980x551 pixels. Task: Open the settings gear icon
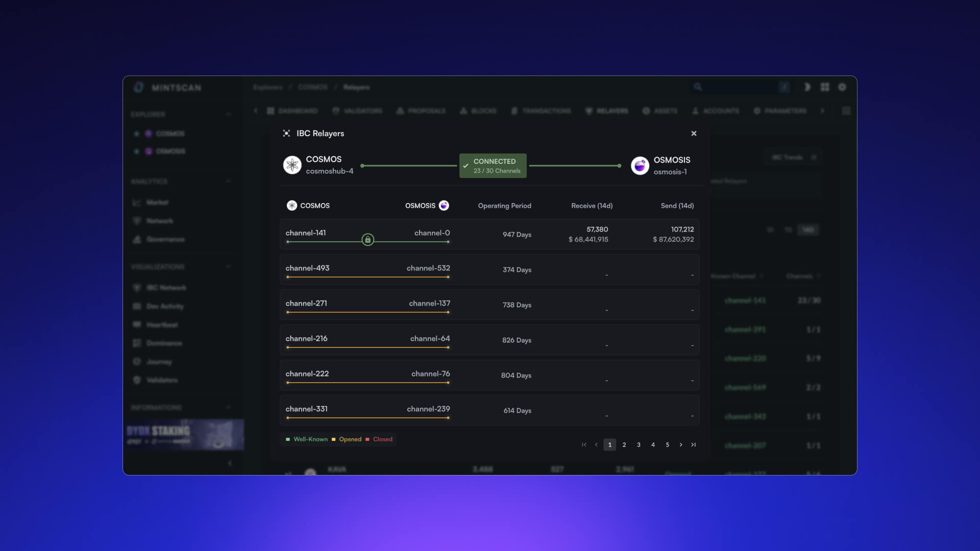(x=842, y=87)
